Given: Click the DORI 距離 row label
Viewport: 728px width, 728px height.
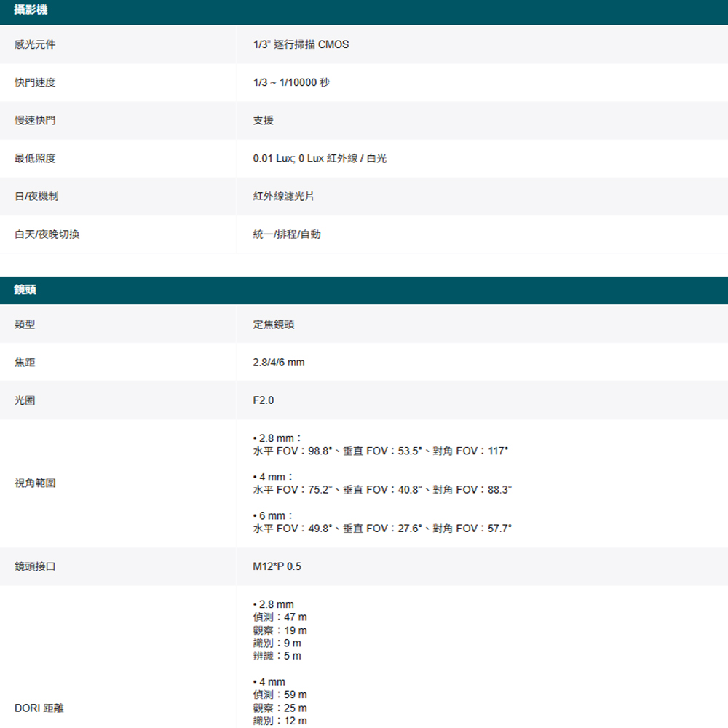Looking at the screenshot, I should [39, 708].
